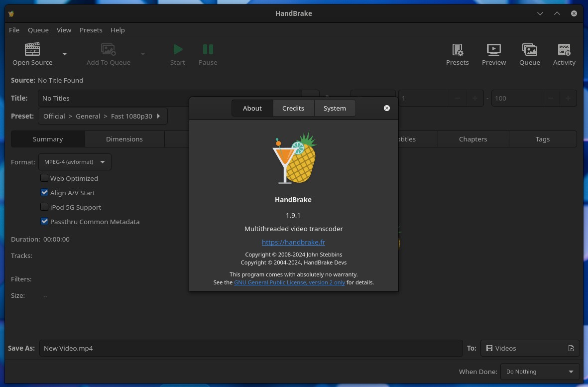Decrease the range end value of 100

[x=551, y=98]
